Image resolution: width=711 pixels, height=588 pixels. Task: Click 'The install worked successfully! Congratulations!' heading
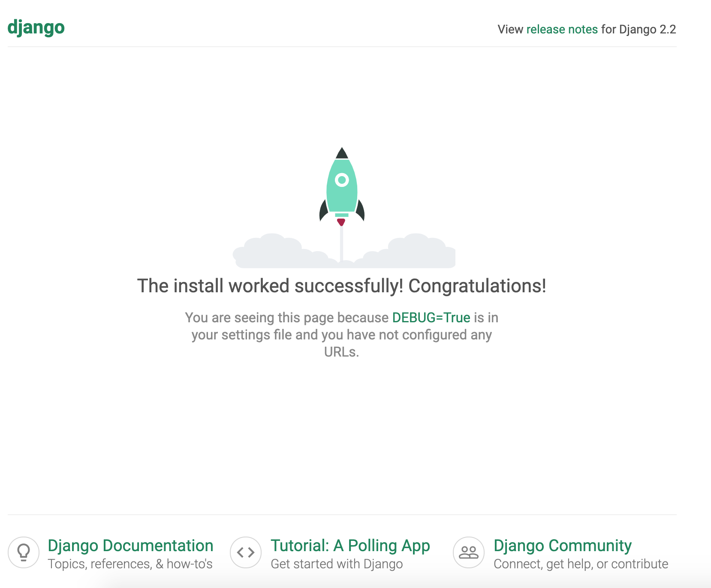[x=341, y=286]
